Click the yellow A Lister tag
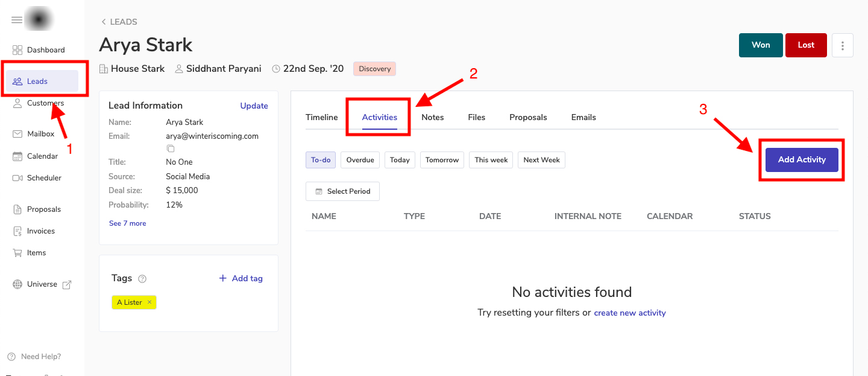The width and height of the screenshot is (868, 376). (130, 302)
